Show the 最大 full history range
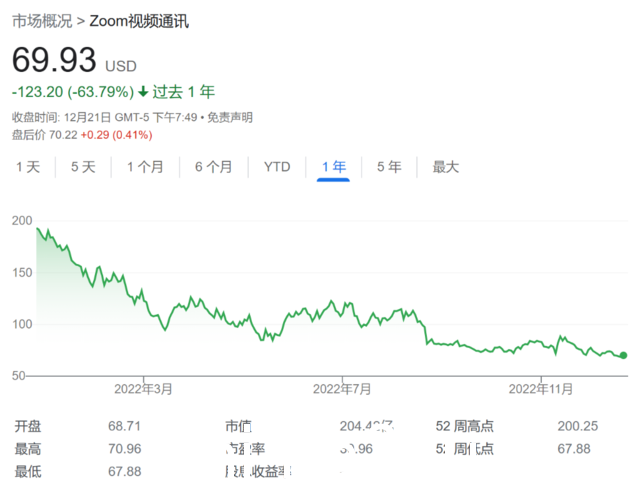The height and width of the screenshot is (483, 640). pyautogui.click(x=446, y=167)
